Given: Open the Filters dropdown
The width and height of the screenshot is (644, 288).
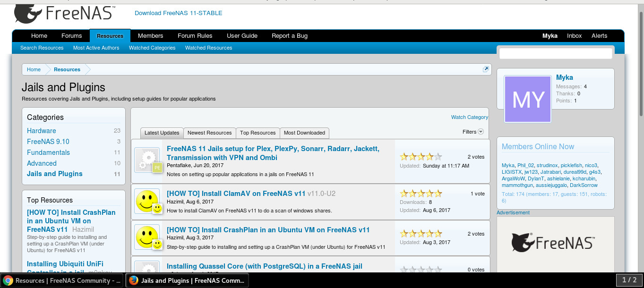Looking at the screenshot, I should coord(473,132).
